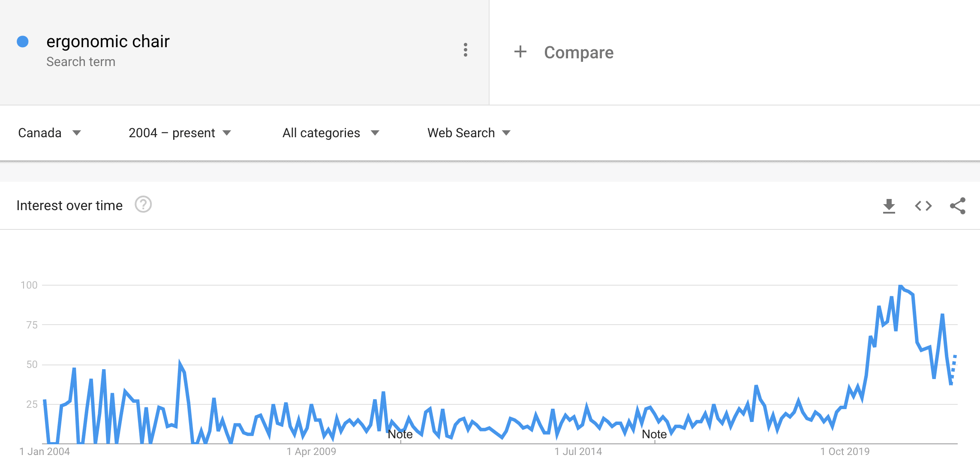
Task: Open the Canada region dropdown
Action: pyautogui.click(x=49, y=133)
